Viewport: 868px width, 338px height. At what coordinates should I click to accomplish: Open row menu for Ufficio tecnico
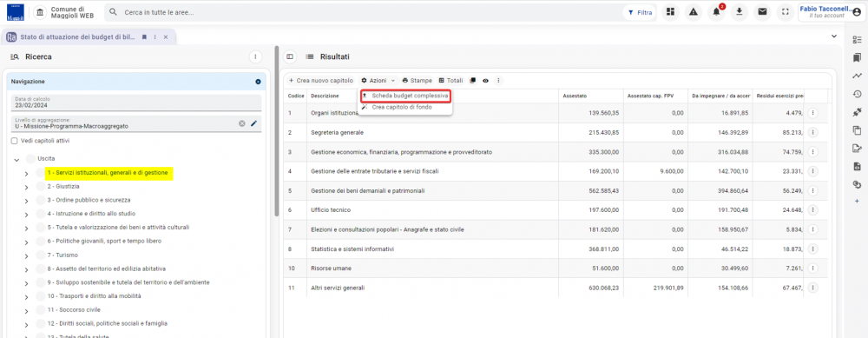tap(812, 210)
